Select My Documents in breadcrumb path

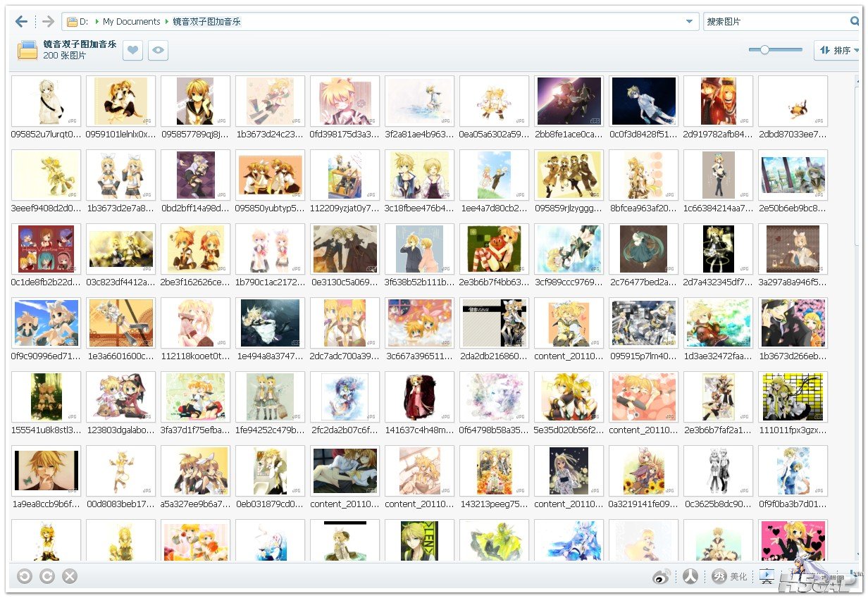click(132, 22)
